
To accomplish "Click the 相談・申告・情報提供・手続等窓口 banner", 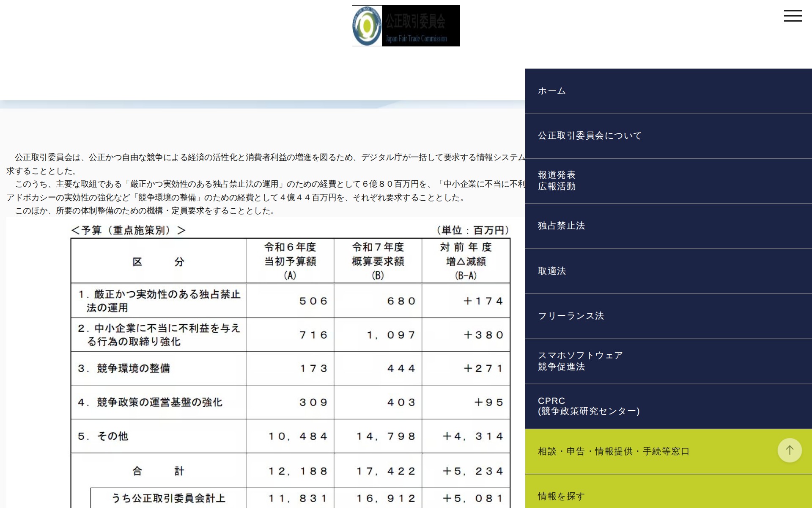I will coord(613,451).
